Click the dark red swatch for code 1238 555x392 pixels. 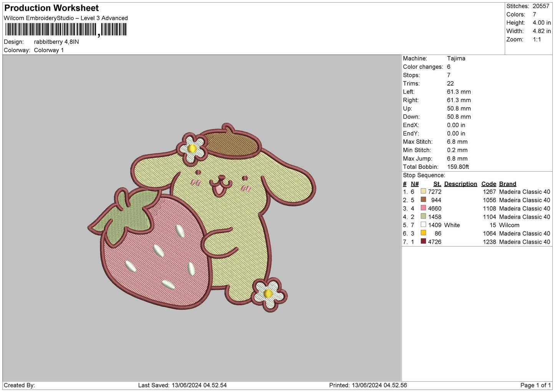click(x=423, y=241)
